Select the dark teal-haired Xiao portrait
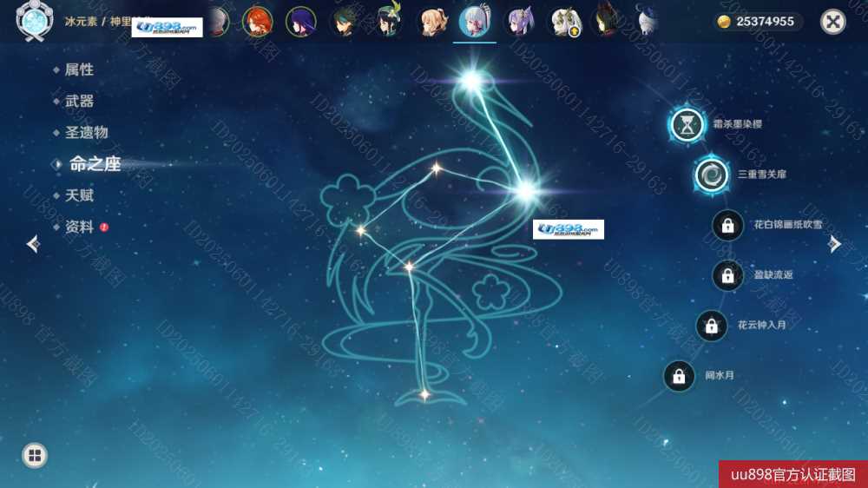 [345, 22]
